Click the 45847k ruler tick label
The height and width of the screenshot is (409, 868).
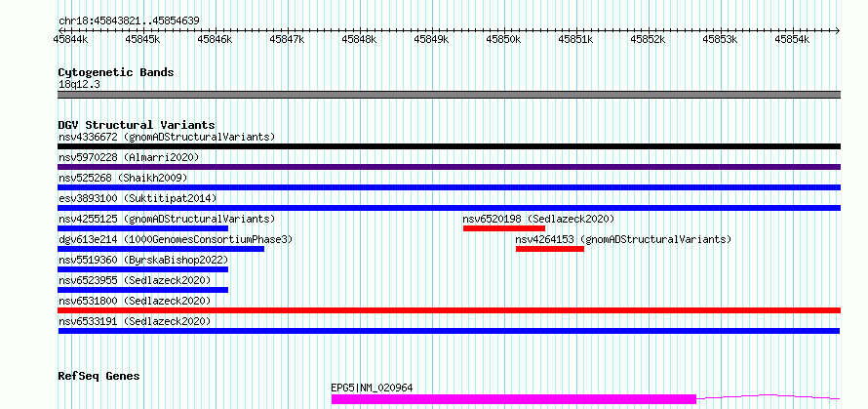point(287,39)
